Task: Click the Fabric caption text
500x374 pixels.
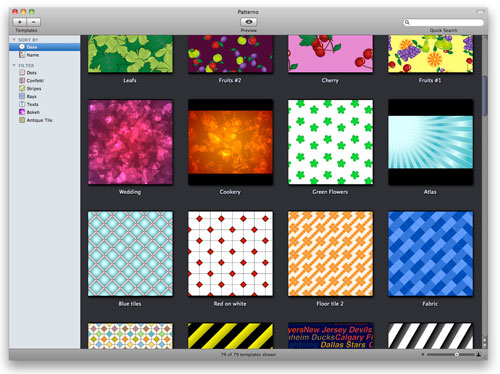Action: click(x=430, y=304)
